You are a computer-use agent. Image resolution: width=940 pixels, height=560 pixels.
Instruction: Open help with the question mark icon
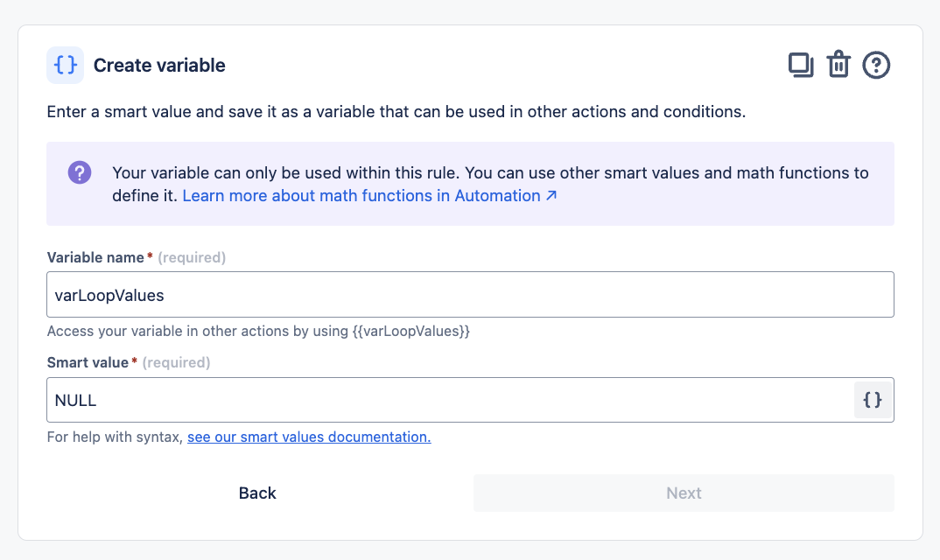pos(876,66)
